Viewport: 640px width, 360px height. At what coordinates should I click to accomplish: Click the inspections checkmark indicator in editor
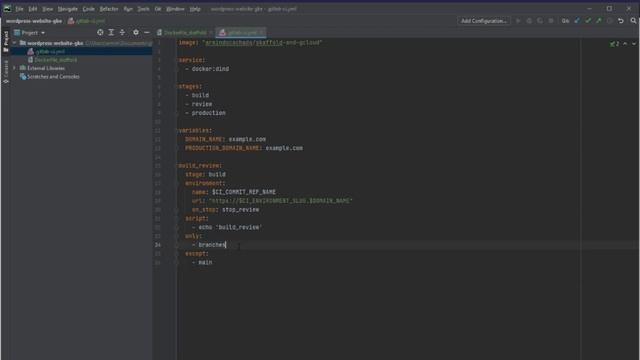pos(615,44)
